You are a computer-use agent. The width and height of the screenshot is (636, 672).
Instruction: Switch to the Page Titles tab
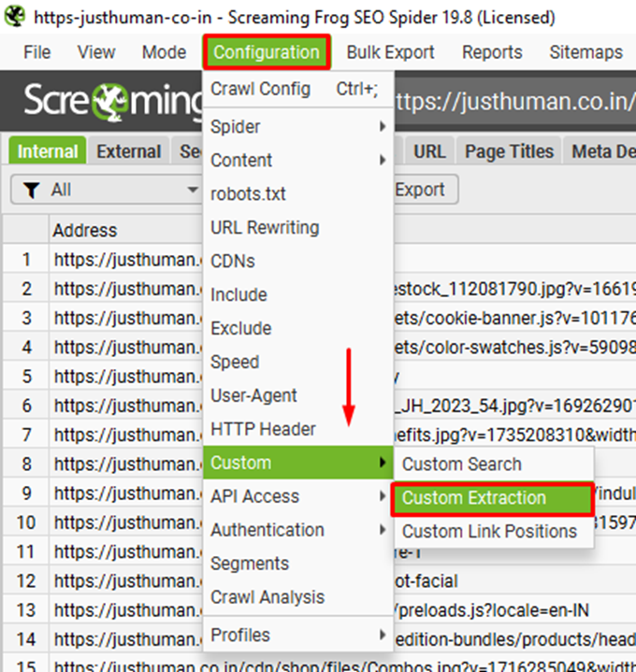tap(509, 150)
